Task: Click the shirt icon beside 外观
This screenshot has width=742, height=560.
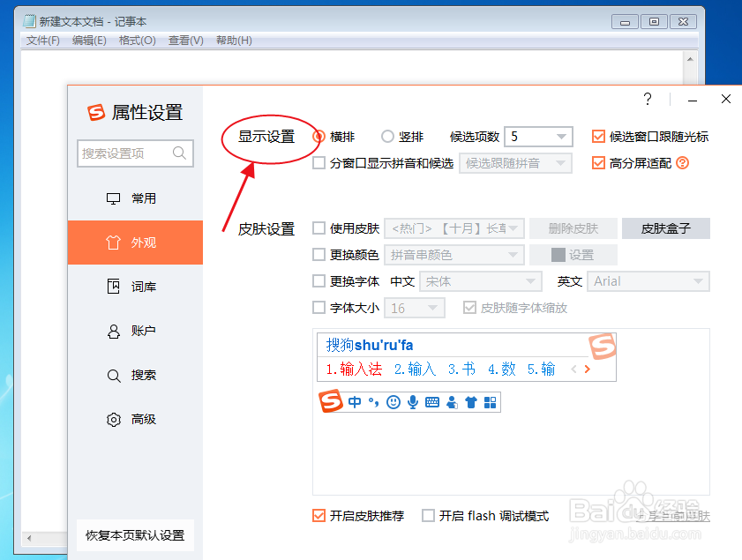Action: [113, 243]
